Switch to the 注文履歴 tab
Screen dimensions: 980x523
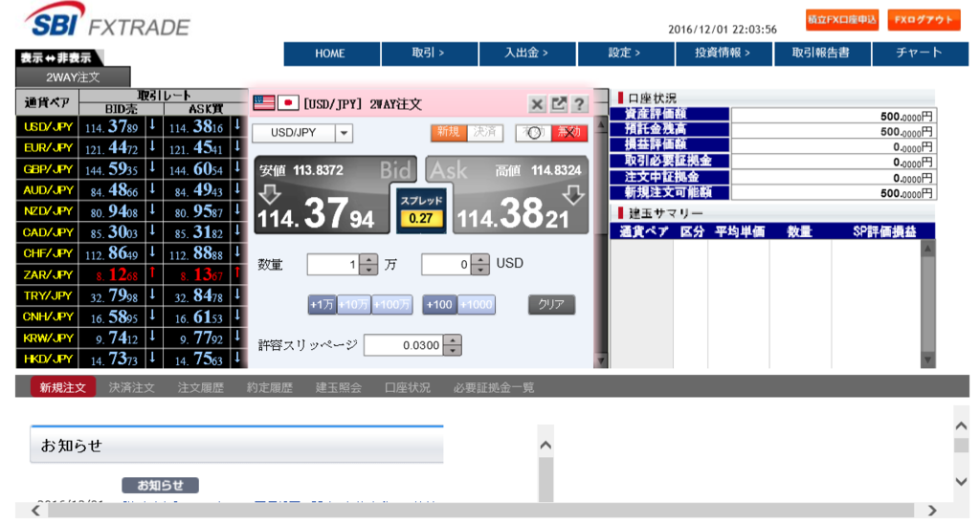click(x=201, y=387)
